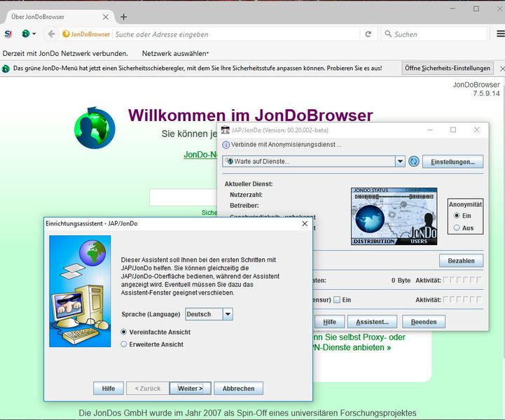Click the assistant wizard illustration image

80,291
